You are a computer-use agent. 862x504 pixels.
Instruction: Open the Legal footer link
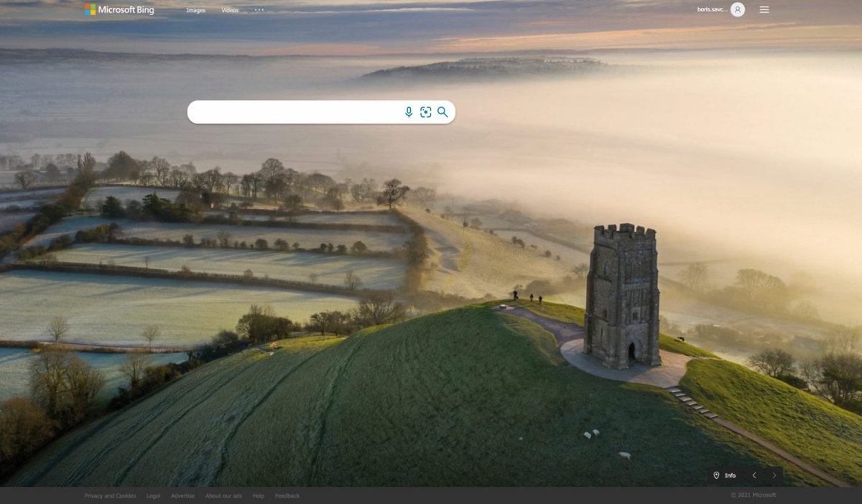pyautogui.click(x=154, y=496)
